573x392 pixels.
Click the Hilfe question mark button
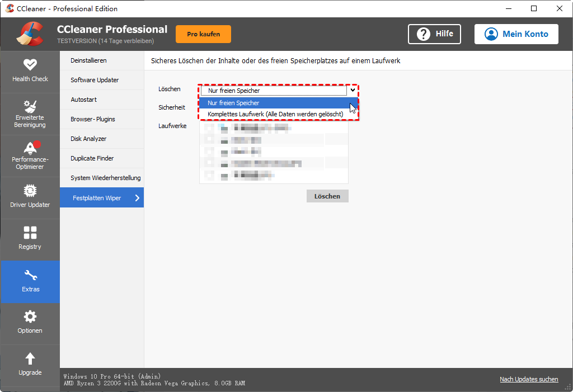[x=434, y=34]
